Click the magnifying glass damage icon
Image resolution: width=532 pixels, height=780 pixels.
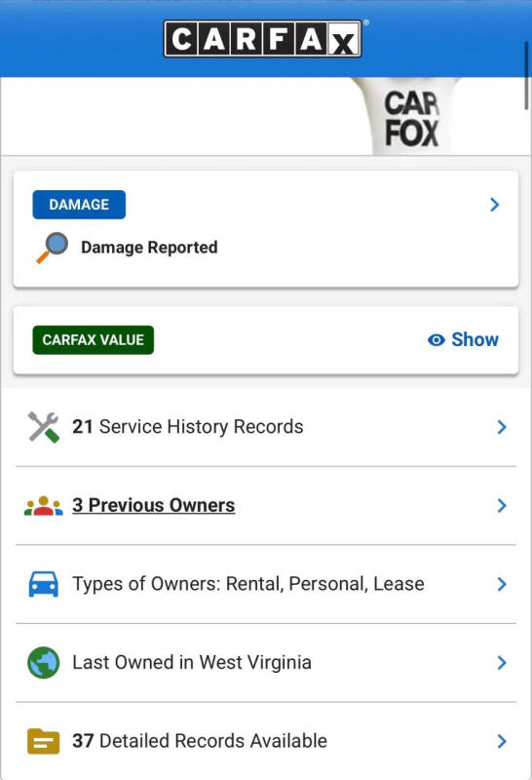53,248
